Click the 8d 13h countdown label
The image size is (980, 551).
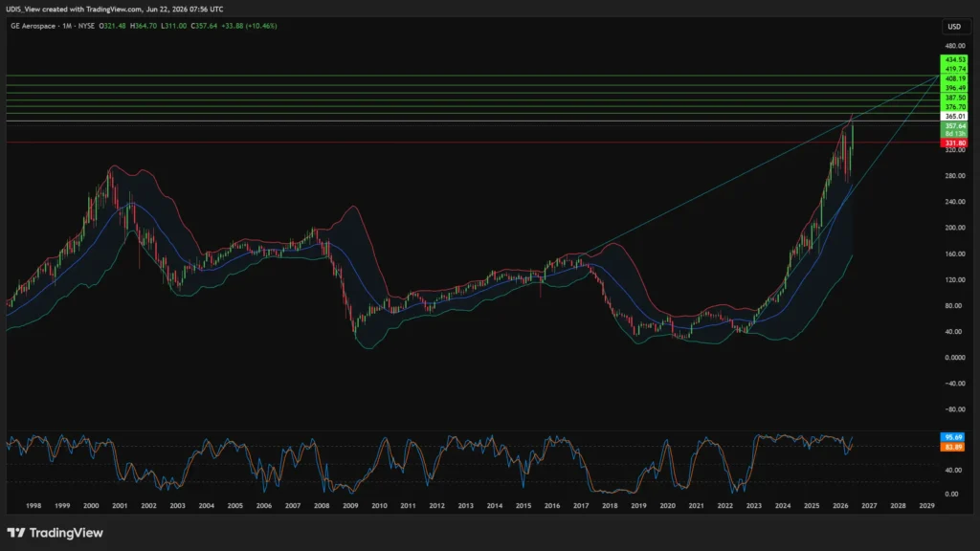tap(954, 134)
